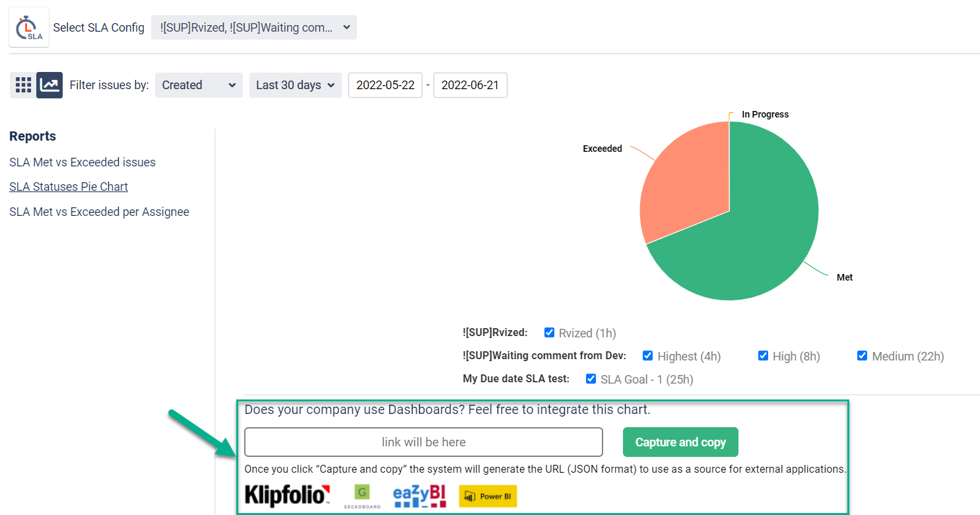980x515 pixels.
Task: Uncheck the Highest (4h) checkbox
Action: tap(648, 355)
